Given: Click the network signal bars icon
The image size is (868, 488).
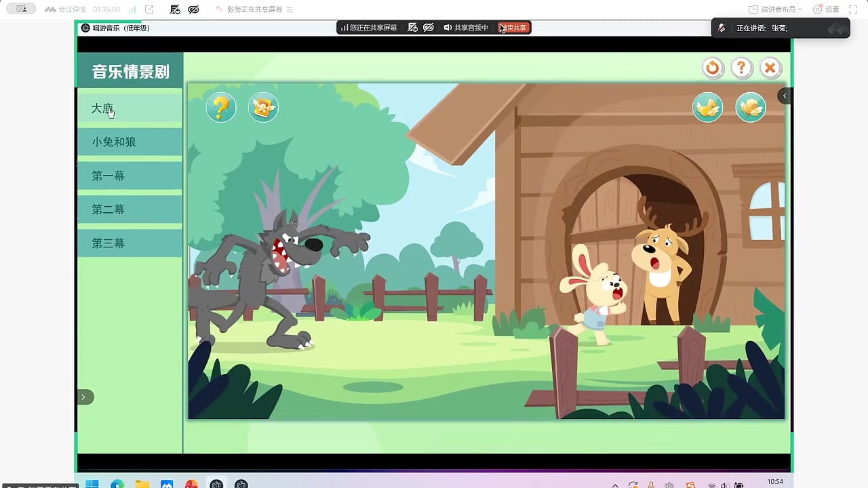Looking at the screenshot, I should pyautogui.click(x=131, y=9).
